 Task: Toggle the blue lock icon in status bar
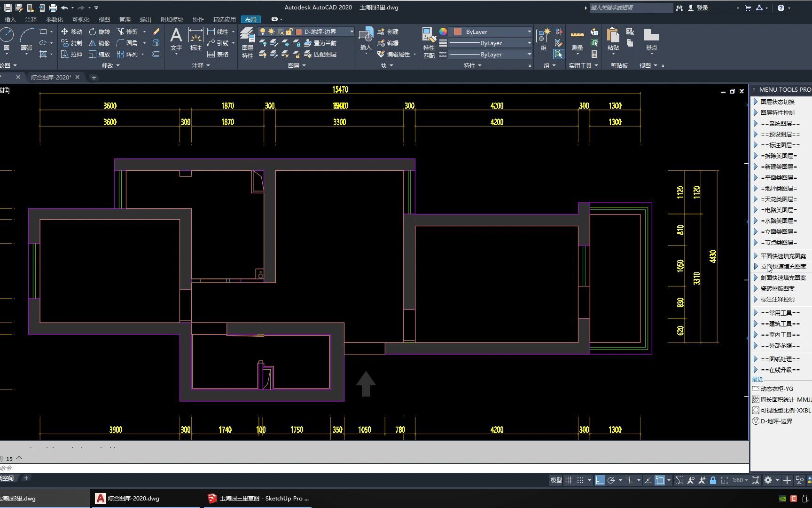pyautogui.click(x=713, y=480)
